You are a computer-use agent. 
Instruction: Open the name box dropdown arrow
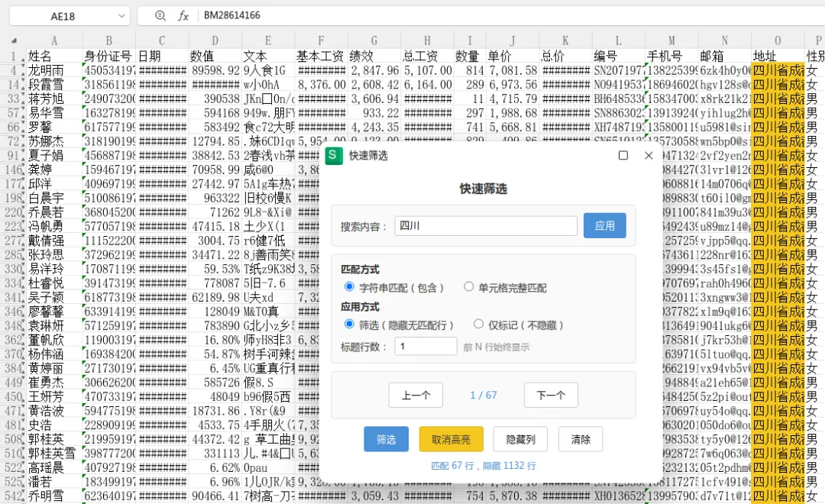point(121,16)
